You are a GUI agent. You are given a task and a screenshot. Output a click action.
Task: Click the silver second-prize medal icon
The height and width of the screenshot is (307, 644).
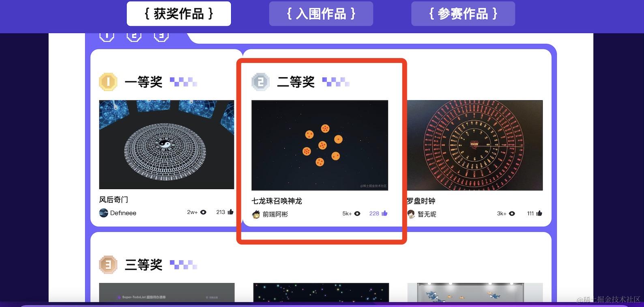pos(260,82)
